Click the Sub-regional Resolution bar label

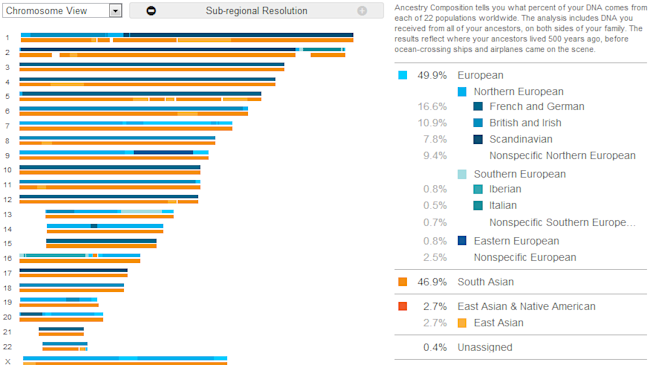(257, 11)
